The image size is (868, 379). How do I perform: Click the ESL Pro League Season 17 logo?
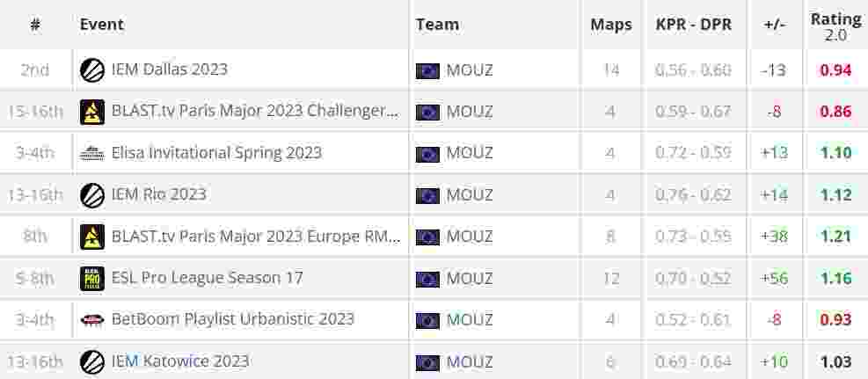tap(91, 278)
